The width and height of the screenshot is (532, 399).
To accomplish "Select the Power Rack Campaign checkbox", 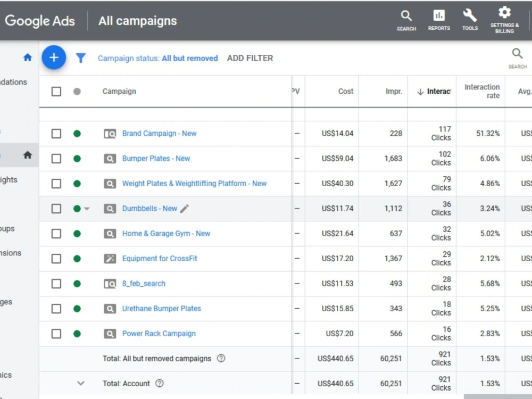I will 56,334.
